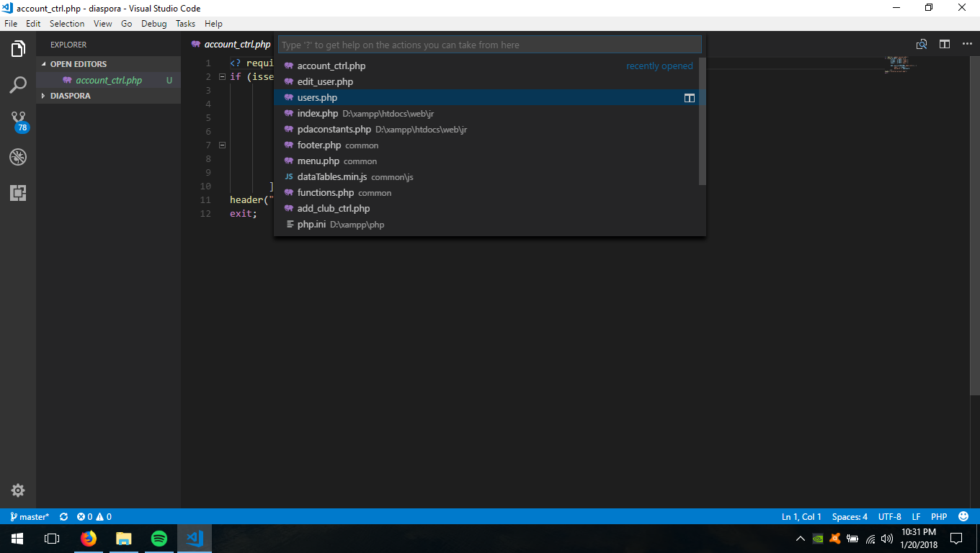Select index.php from the quick open list
980x553 pixels.
coord(318,113)
